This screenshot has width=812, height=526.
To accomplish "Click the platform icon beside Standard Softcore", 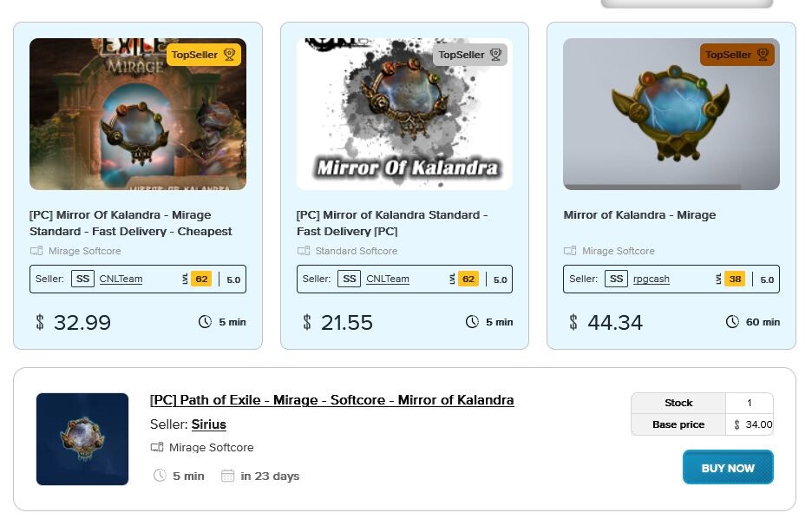I will 304,251.
